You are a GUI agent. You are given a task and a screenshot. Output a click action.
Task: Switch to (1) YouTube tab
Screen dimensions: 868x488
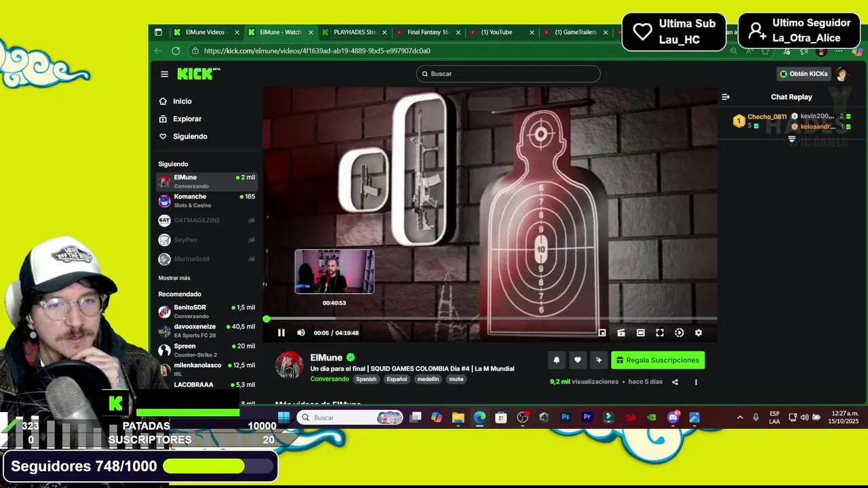(502, 32)
